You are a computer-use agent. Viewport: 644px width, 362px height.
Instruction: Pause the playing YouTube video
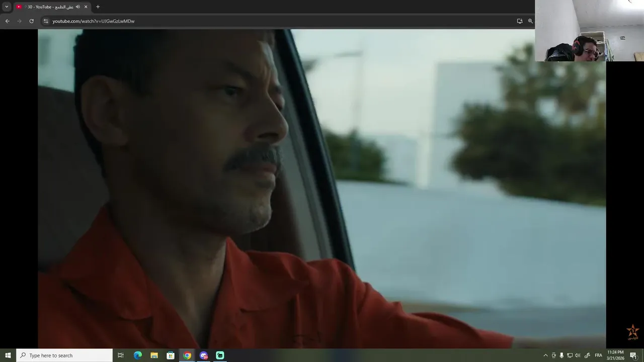[322, 189]
